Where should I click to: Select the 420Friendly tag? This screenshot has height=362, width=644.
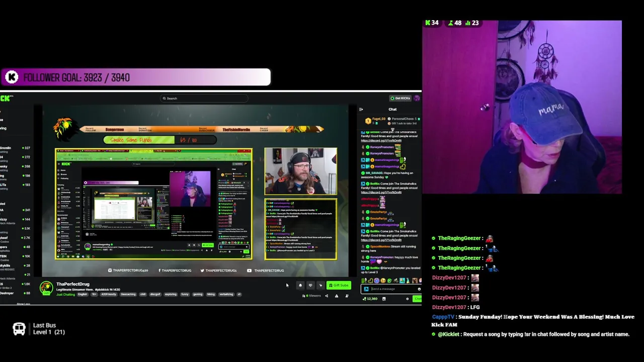coord(110,294)
